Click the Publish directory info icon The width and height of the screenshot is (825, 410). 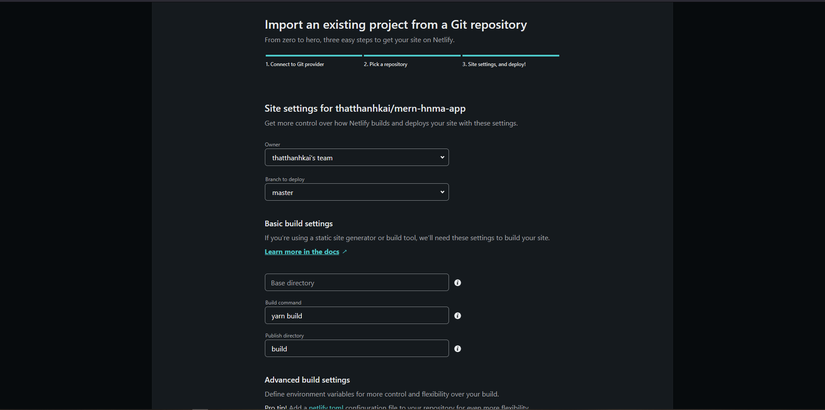tap(458, 349)
